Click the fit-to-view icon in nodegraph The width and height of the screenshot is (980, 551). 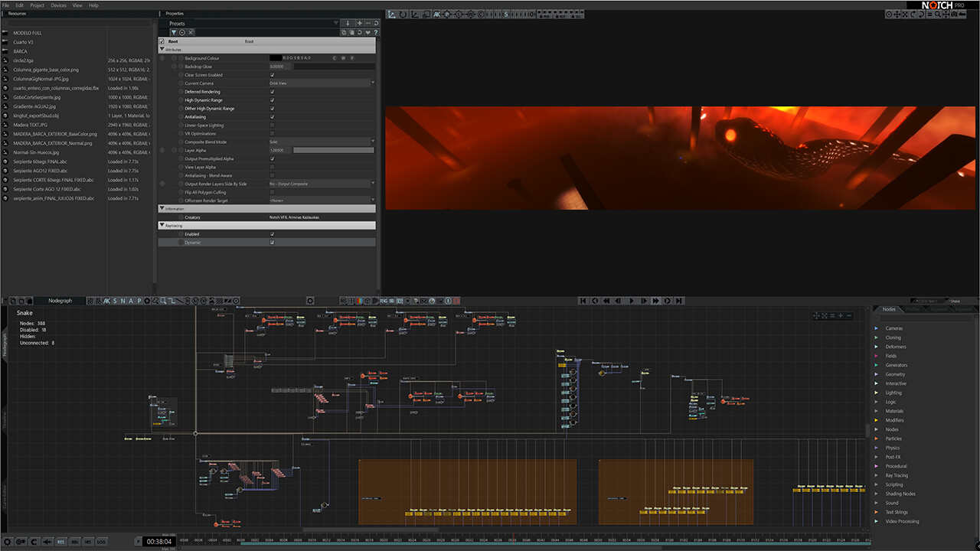pyautogui.click(x=824, y=315)
